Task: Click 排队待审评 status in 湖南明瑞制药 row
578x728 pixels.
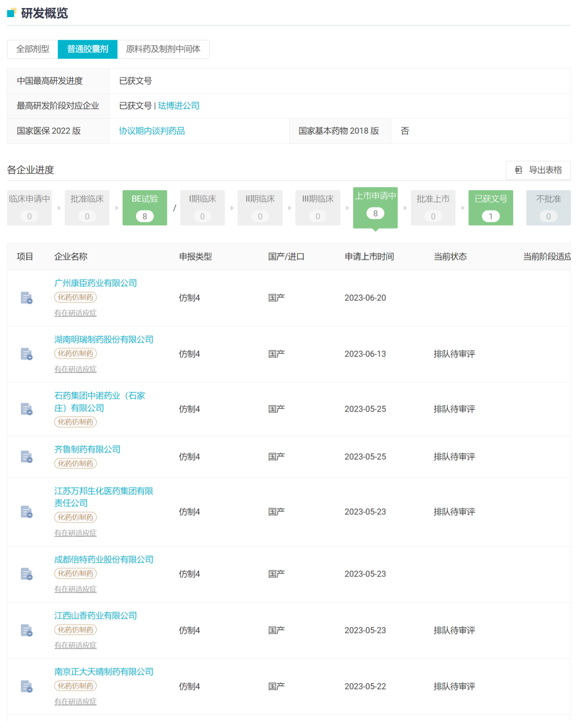Action: coord(454,354)
